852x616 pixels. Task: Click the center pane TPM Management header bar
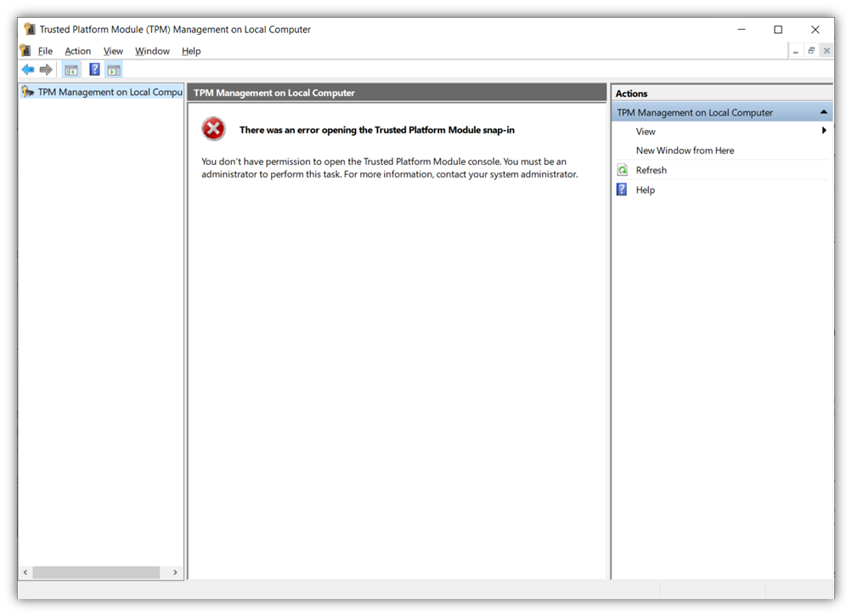(398, 93)
